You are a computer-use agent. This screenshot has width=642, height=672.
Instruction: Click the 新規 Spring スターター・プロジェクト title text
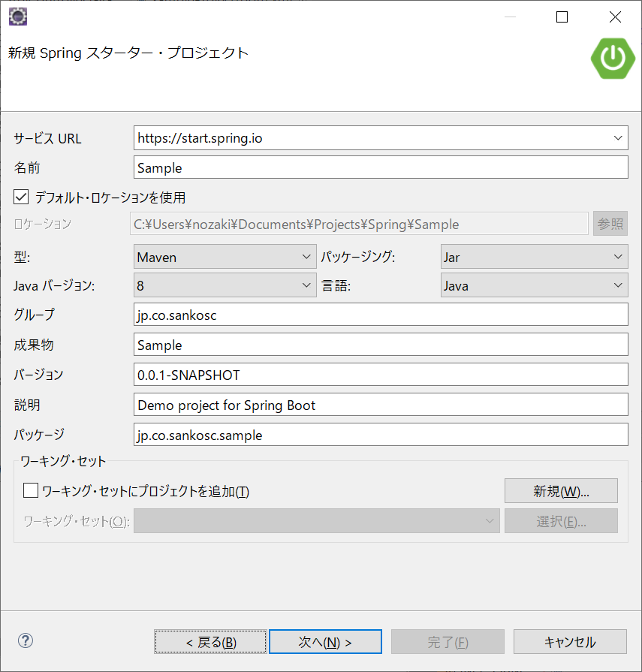click(x=128, y=53)
